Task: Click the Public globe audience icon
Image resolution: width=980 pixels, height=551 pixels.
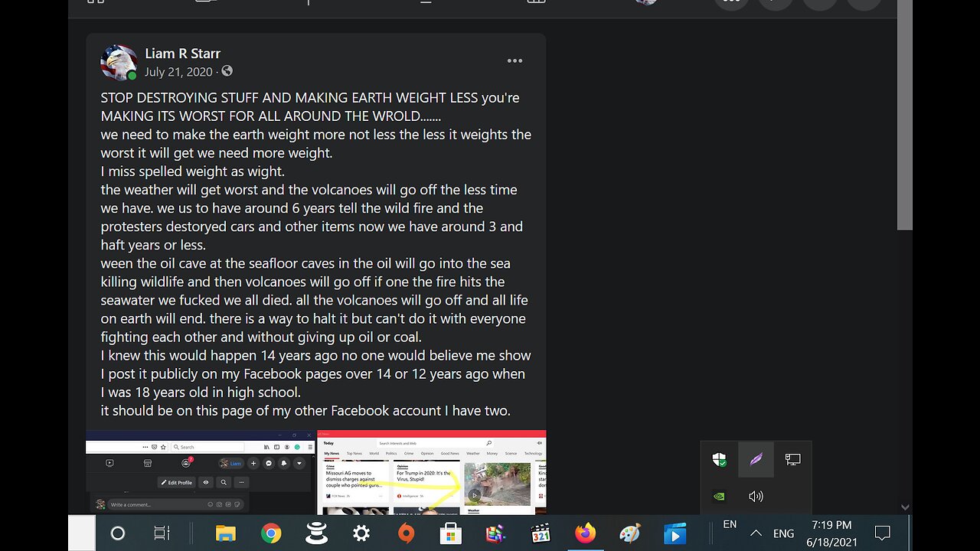Action: (227, 71)
